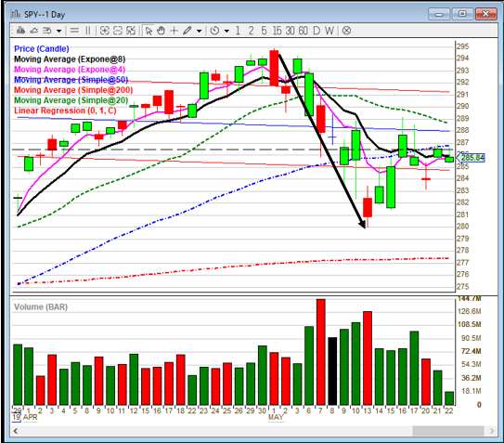Switch to the daily D interval
The width and height of the screenshot is (504, 443).
317,31
